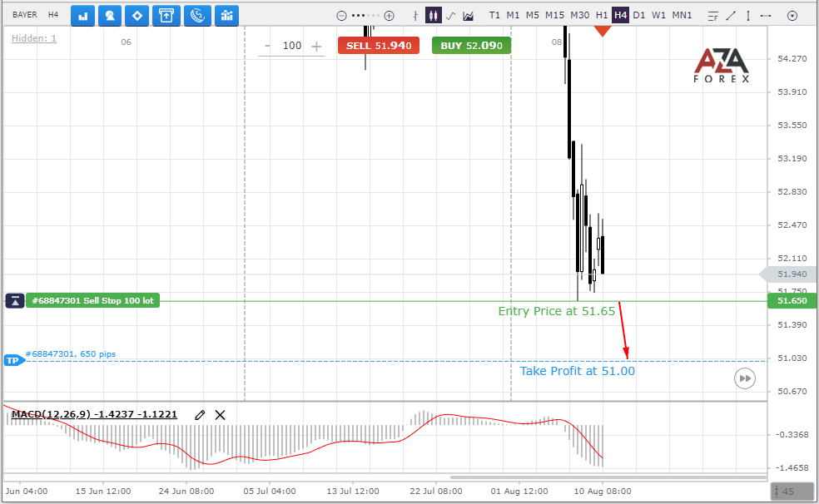Click the MACD(12,26,9) indicator label
The width and height of the screenshot is (819, 504).
[x=94, y=414]
